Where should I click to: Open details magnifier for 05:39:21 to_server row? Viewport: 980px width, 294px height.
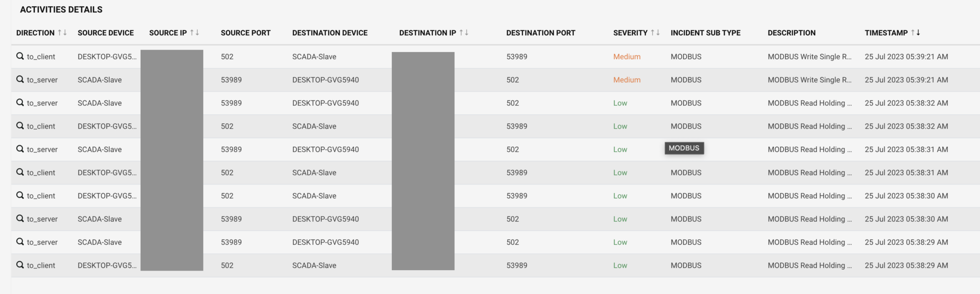(x=20, y=79)
